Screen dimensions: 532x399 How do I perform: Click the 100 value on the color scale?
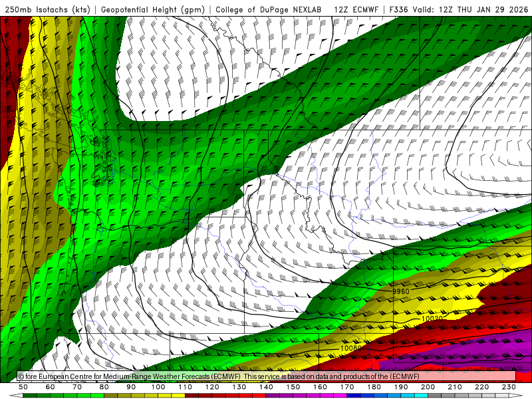pos(158,387)
